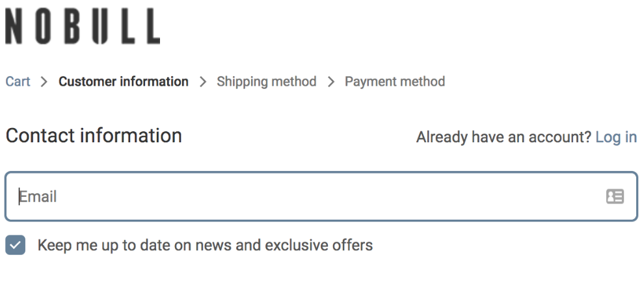Click the Log in link
Screen dimensions: 644x297
[616, 137]
